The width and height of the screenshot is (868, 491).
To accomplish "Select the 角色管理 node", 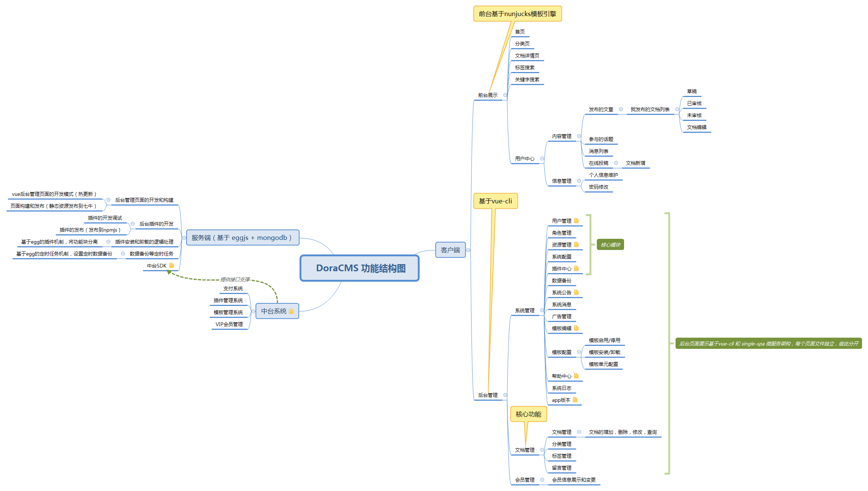I will coord(562,233).
